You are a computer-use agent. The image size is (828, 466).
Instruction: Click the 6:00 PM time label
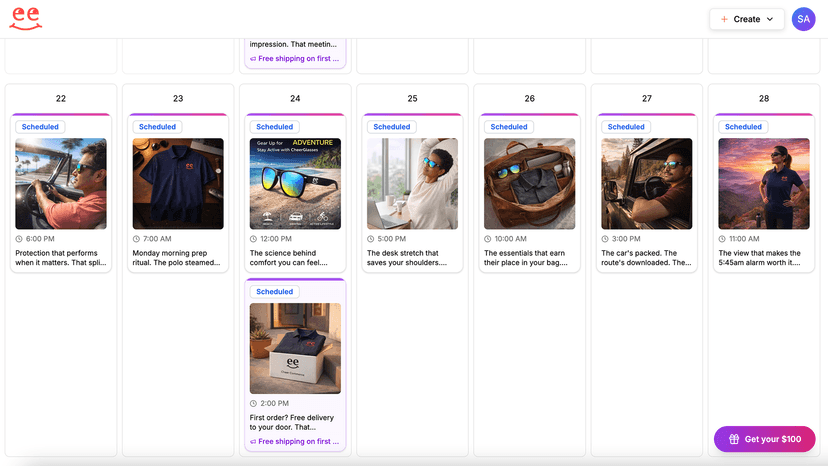coord(40,239)
